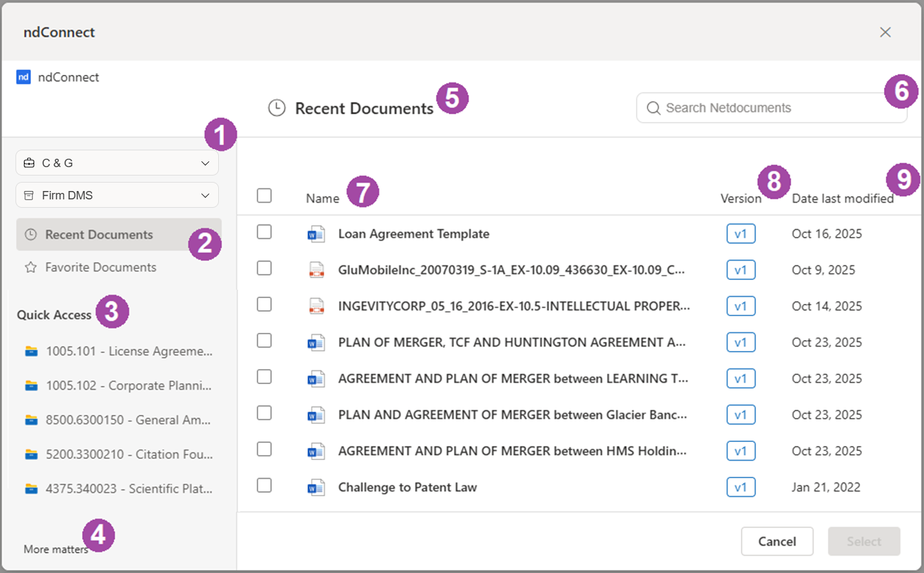
Task: Open the 4375.340023 - Scientific Plat matter
Action: point(119,488)
